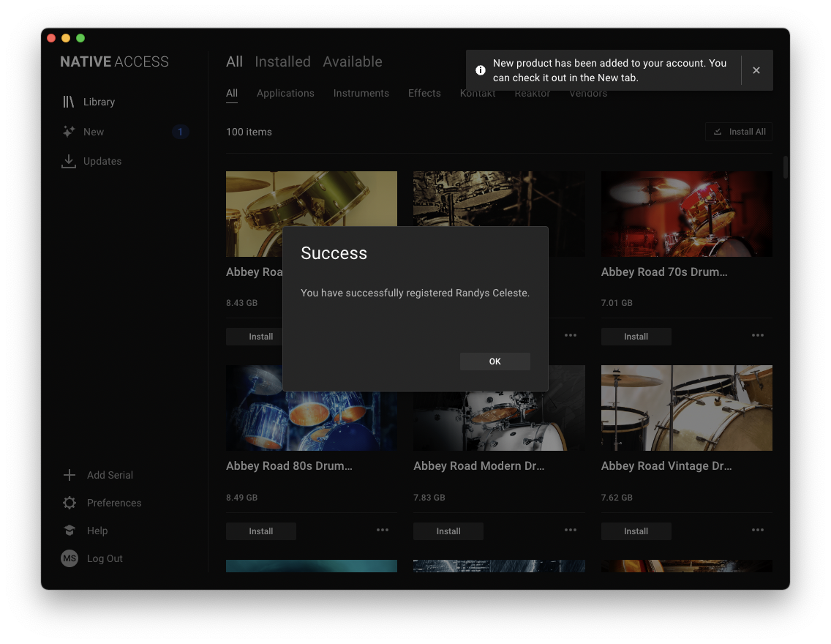Image resolution: width=831 pixels, height=644 pixels.
Task: Click the Help graduation cap icon
Action: [x=69, y=531]
